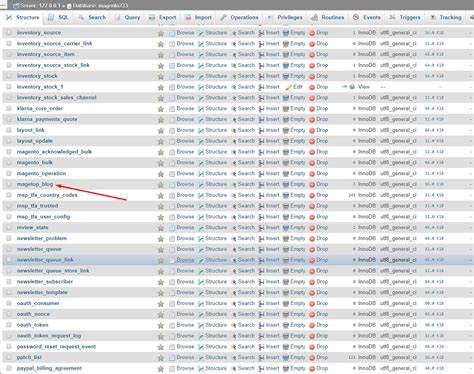Click star icon for patch_list row
The image size is (474, 374).
161,358
